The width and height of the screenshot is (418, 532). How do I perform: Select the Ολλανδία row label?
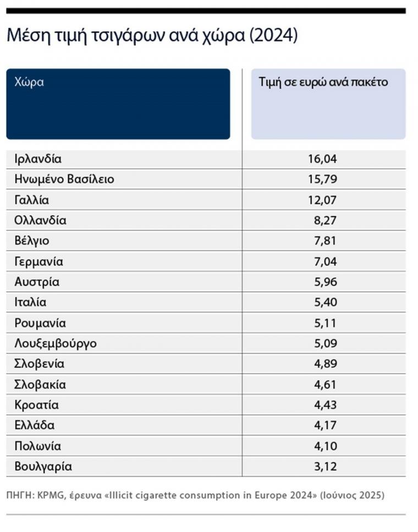40,220
